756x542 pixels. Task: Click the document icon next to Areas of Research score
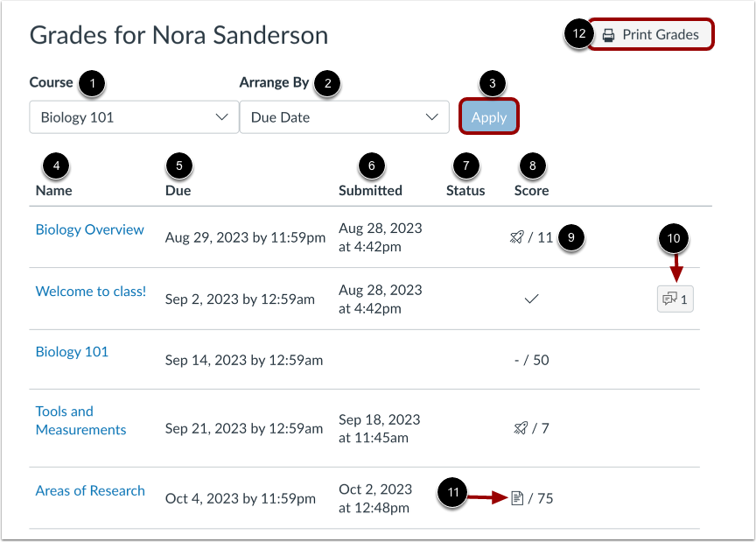[x=519, y=498]
